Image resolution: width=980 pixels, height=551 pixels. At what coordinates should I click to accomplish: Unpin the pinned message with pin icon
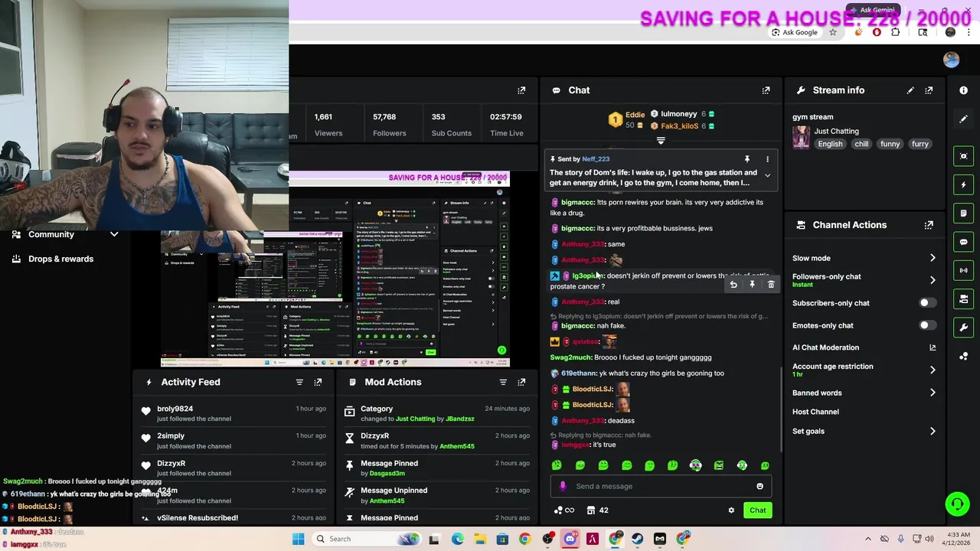click(747, 159)
